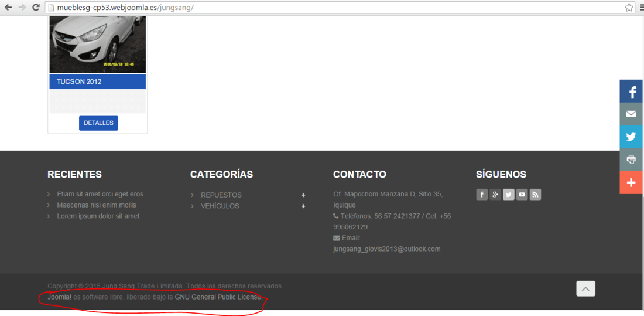Click the jungsang_glovis2013@outlook.com email
Screen dimensions: 644x316
pos(387,249)
